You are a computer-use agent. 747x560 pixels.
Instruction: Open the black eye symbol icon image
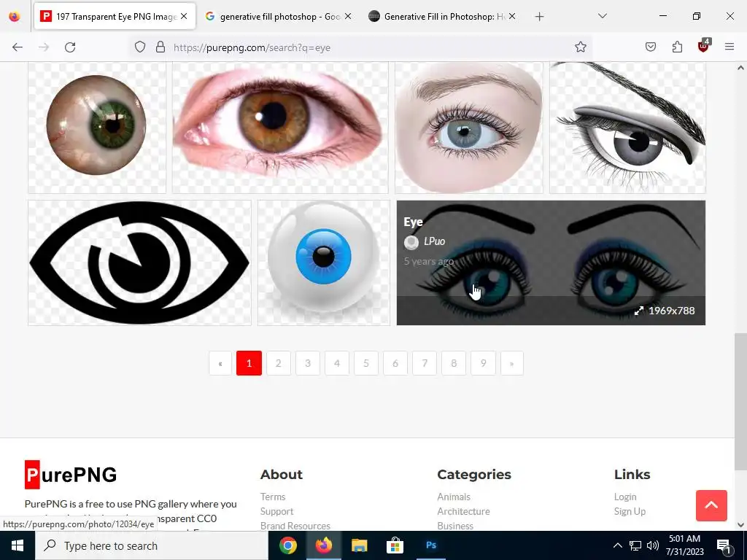point(139,262)
